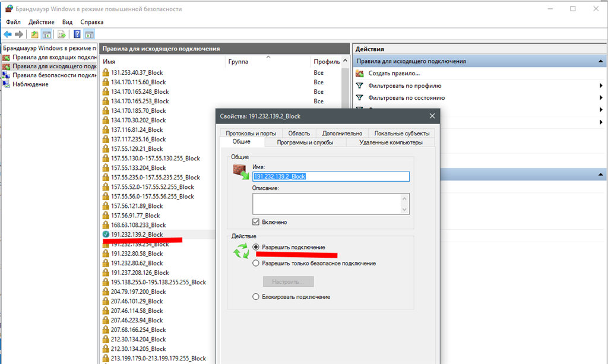
Task: Click the green check icon of 191.232.139.2_Block
Action: tap(106, 235)
